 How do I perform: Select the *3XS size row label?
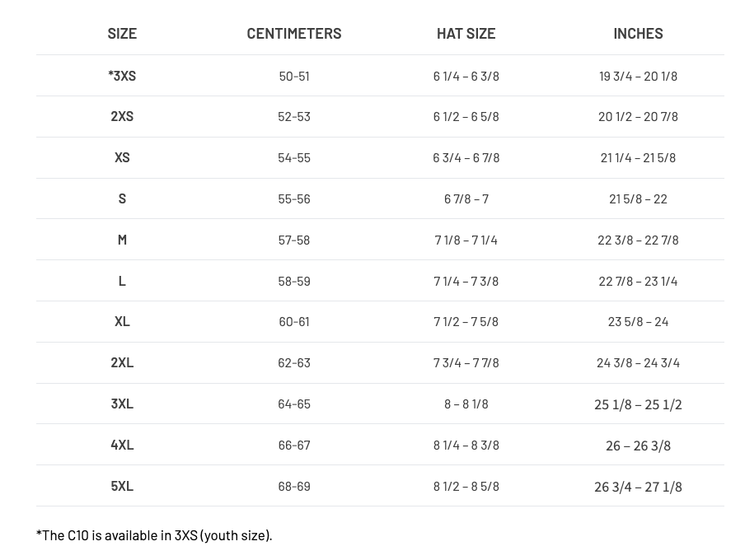click(x=122, y=76)
